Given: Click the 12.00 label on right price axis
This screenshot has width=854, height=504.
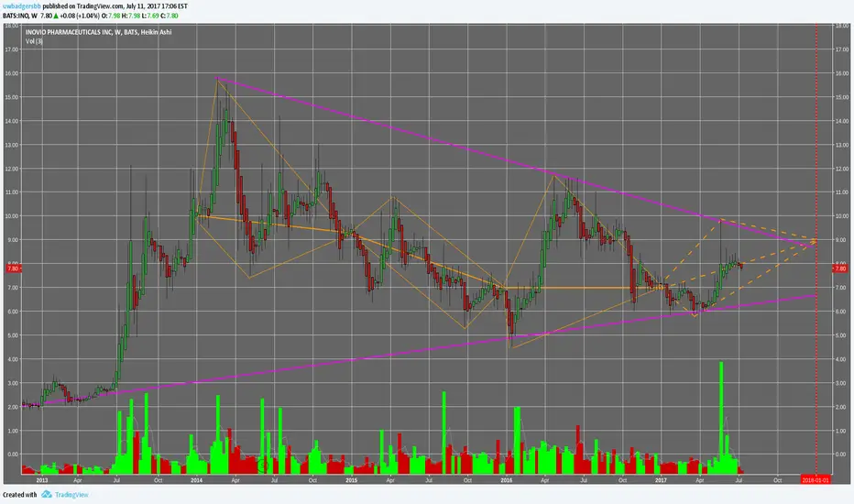Looking at the screenshot, I should pyautogui.click(x=841, y=169).
